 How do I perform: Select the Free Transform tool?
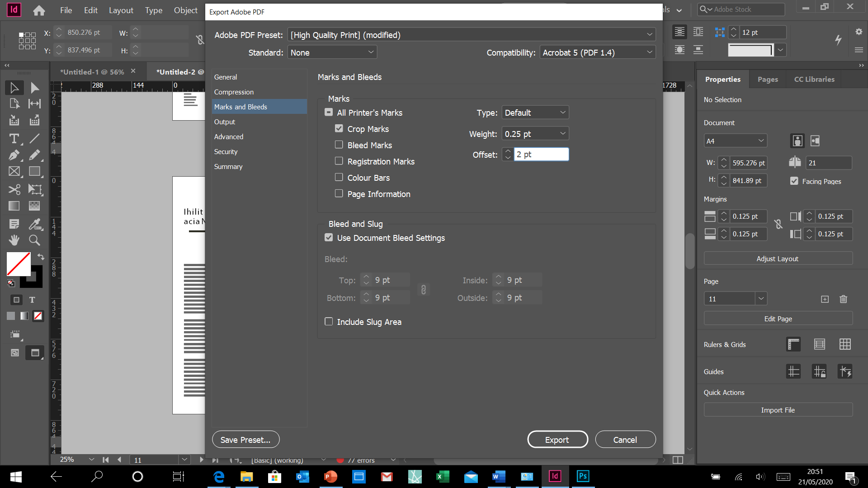[x=34, y=189]
